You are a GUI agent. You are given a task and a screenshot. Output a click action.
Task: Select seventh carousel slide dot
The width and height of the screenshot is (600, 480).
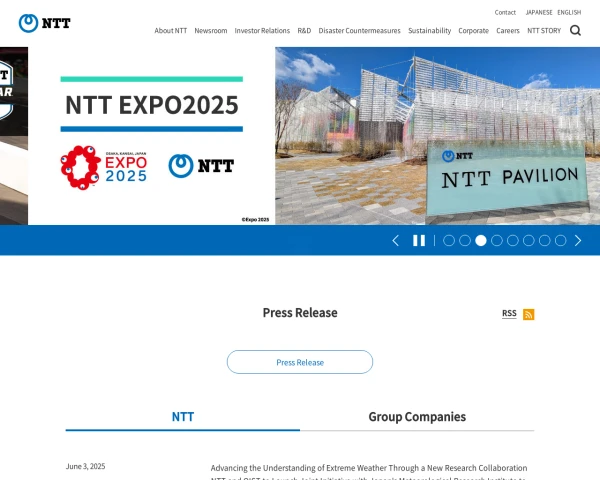point(545,240)
